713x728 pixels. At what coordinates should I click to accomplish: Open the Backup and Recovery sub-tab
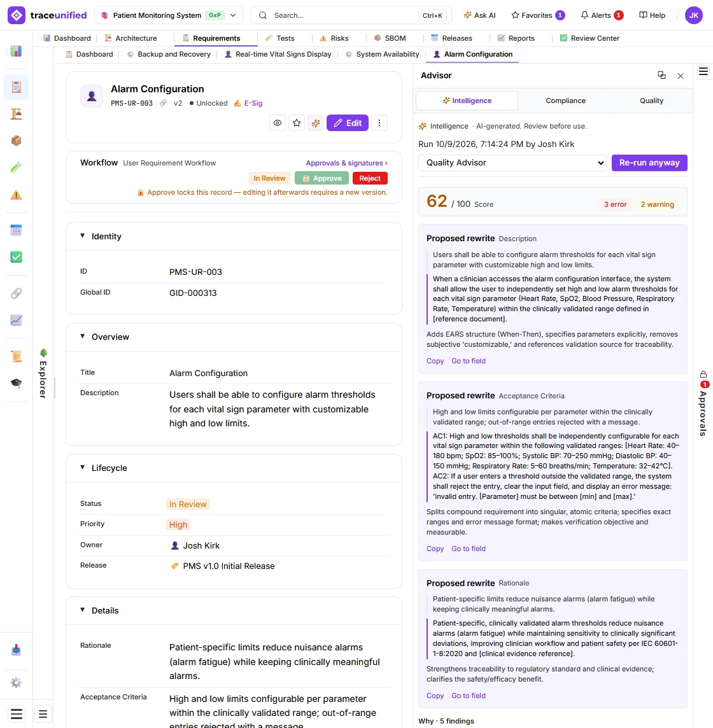point(169,54)
